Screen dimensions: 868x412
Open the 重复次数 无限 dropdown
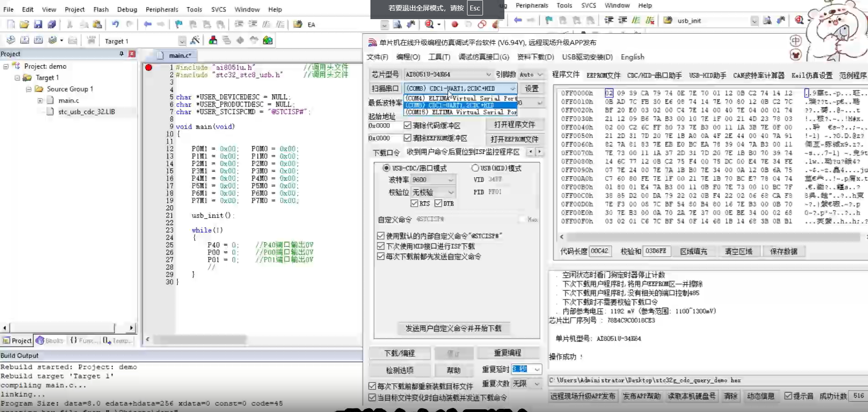coord(526,384)
